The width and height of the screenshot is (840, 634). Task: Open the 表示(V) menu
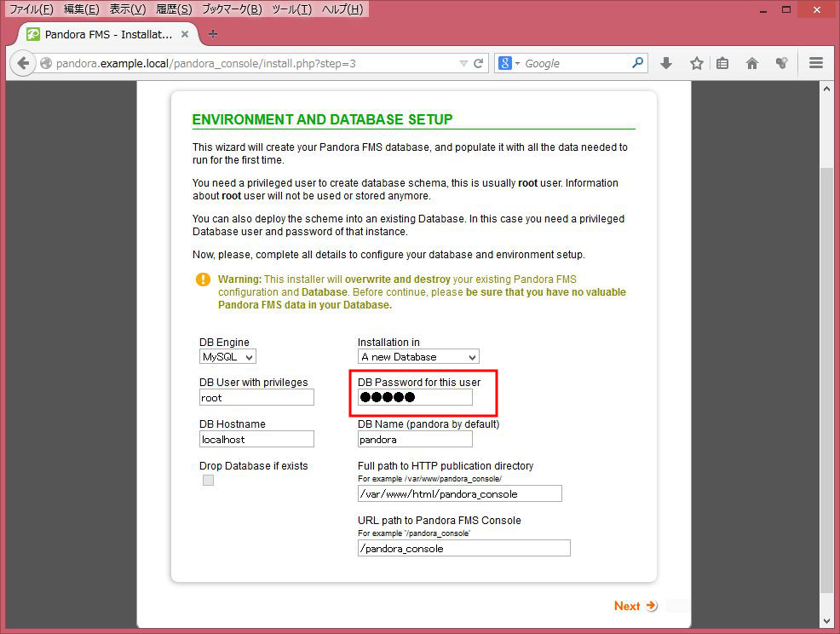tap(128, 9)
